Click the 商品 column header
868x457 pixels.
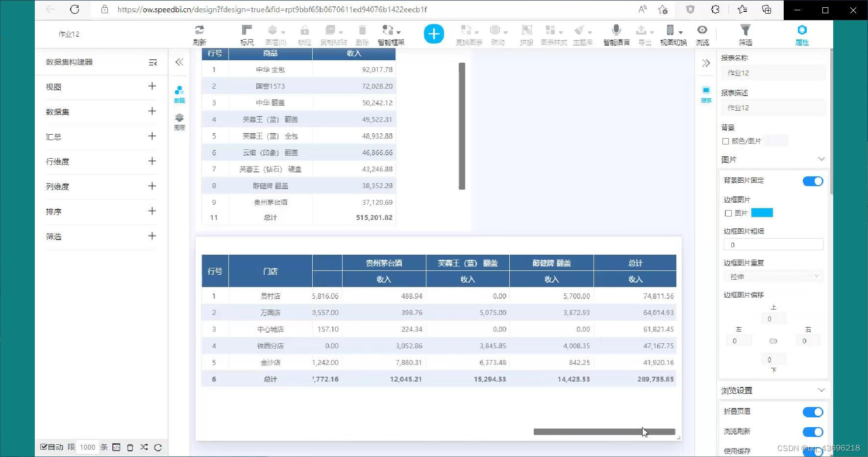[x=271, y=53]
